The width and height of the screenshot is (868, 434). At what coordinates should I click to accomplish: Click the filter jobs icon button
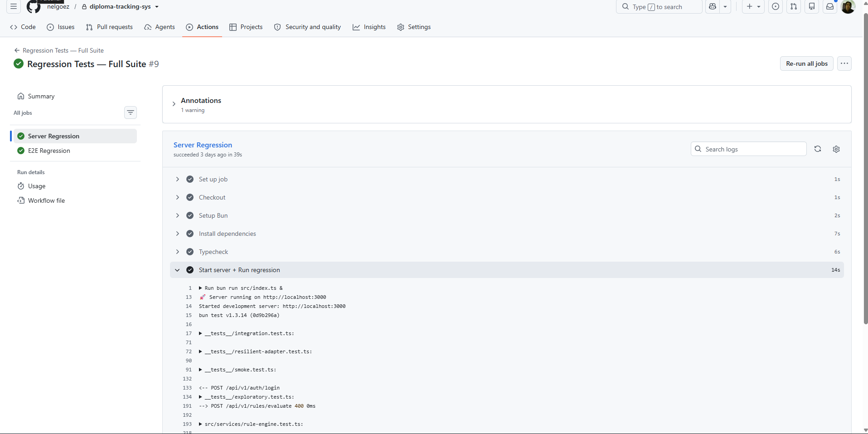click(x=131, y=112)
